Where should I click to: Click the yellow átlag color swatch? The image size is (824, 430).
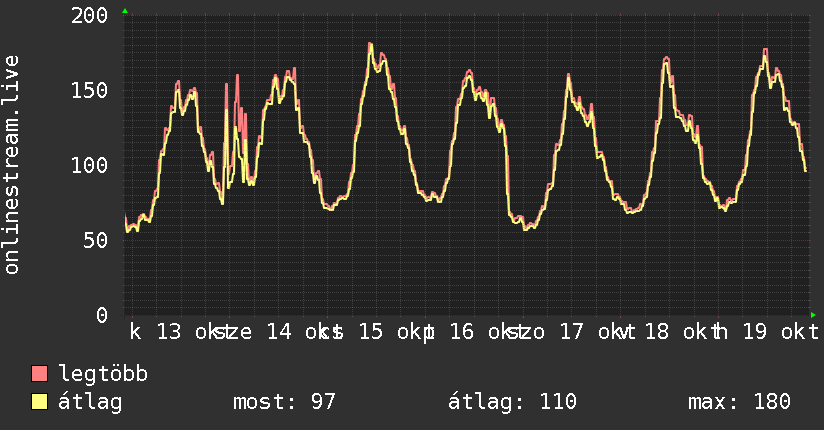point(39,402)
